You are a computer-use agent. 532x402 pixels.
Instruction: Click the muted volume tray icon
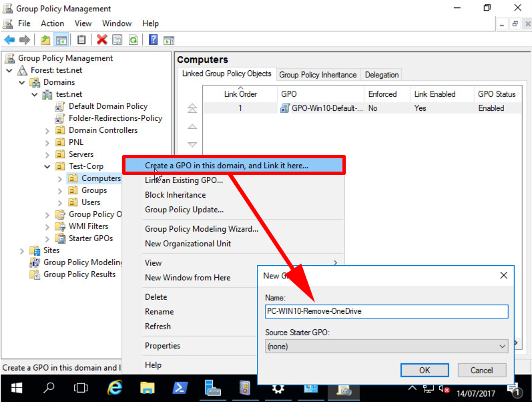(x=444, y=389)
